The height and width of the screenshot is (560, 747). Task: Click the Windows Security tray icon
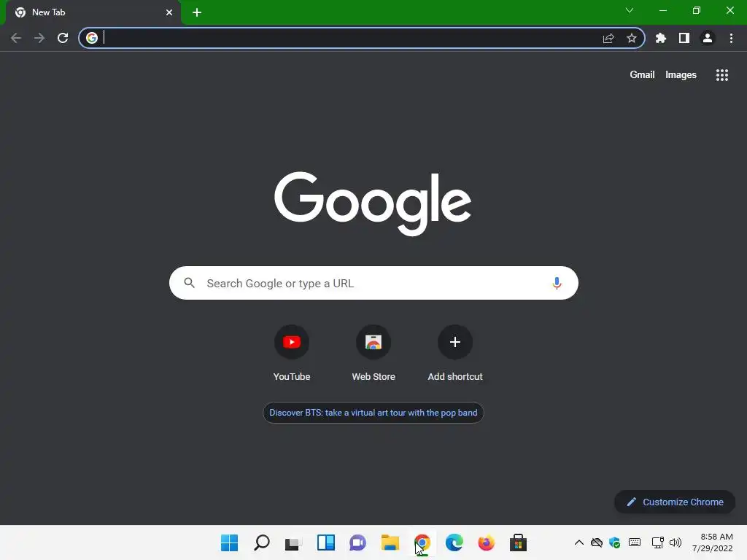point(614,542)
